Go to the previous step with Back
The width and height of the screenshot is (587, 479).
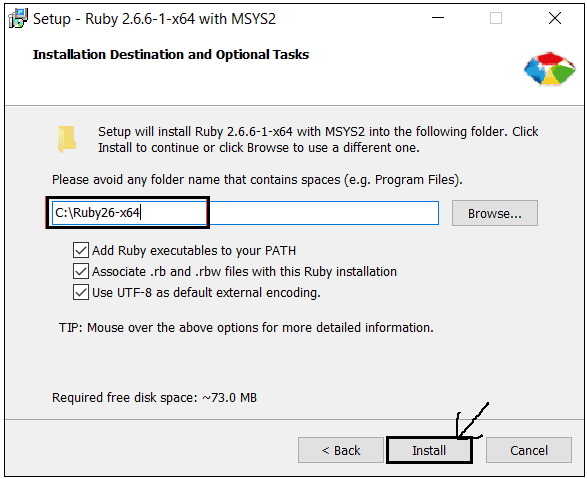(341, 450)
